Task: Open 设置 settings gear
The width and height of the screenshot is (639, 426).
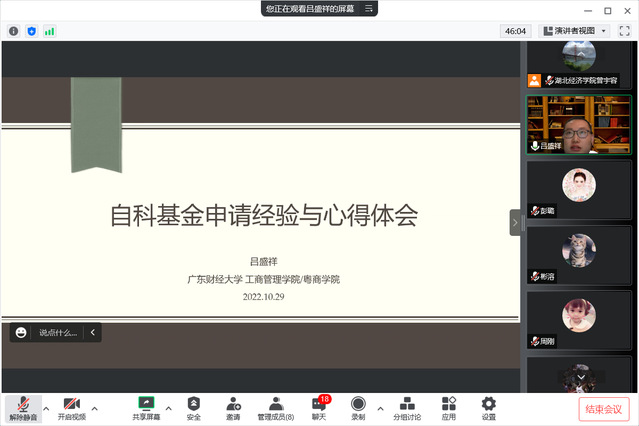Action: click(x=488, y=408)
